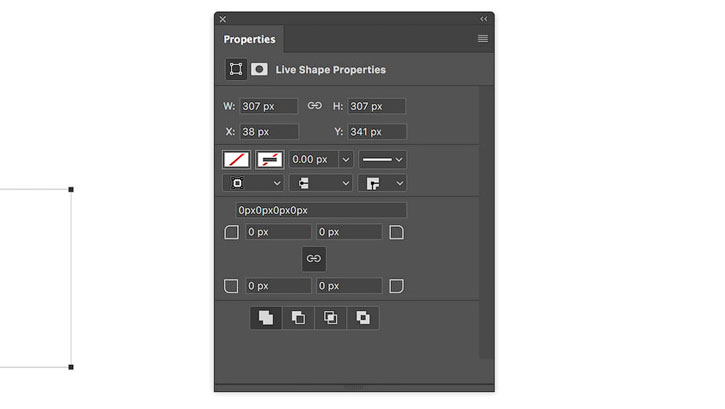Click the Intersect Shape Areas icon
Viewport: 725px width, 409px height.
tap(330, 317)
